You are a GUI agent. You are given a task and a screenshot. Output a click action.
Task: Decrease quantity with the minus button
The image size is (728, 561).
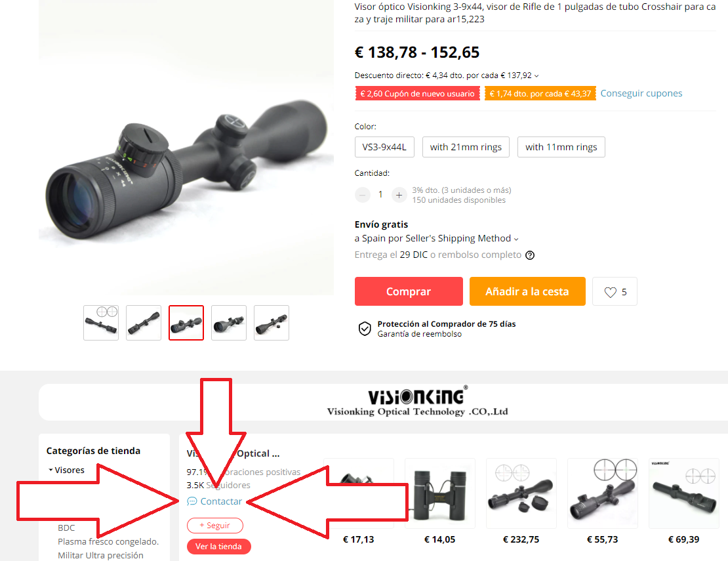(362, 195)
